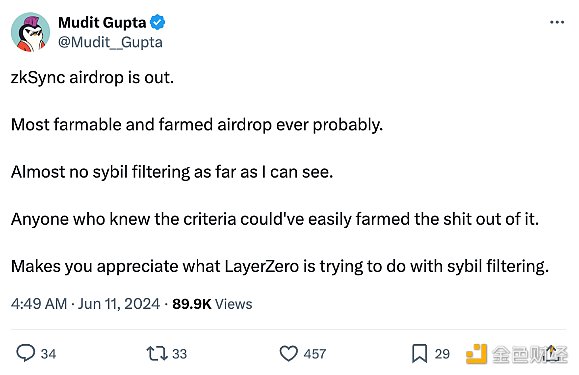Click the retweet arrows icon
The image size is (579, 375).
[x=157, y=353]
